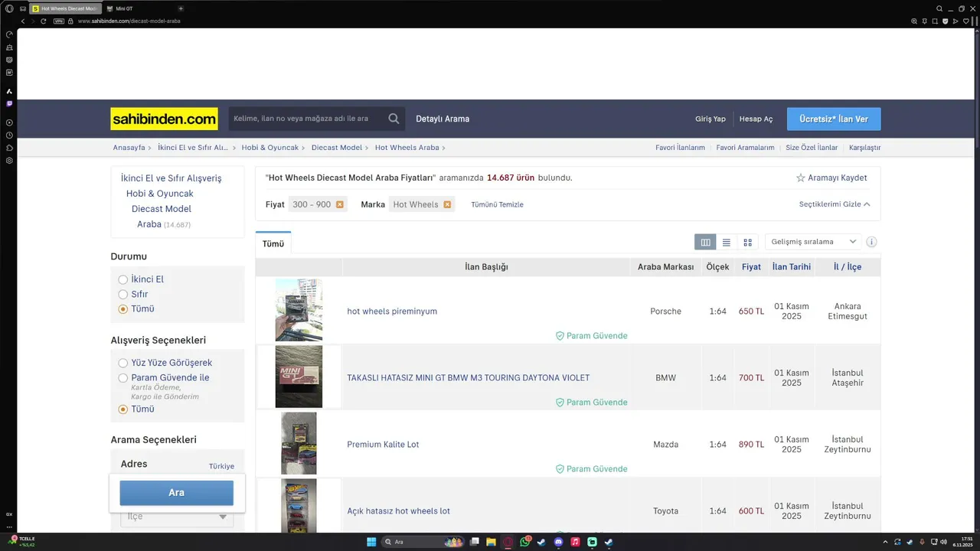This screenshot has width=980, height=551.
Task: Select Tümü radio under Alışveriş Seçenekleri
Action: [122, 409]
